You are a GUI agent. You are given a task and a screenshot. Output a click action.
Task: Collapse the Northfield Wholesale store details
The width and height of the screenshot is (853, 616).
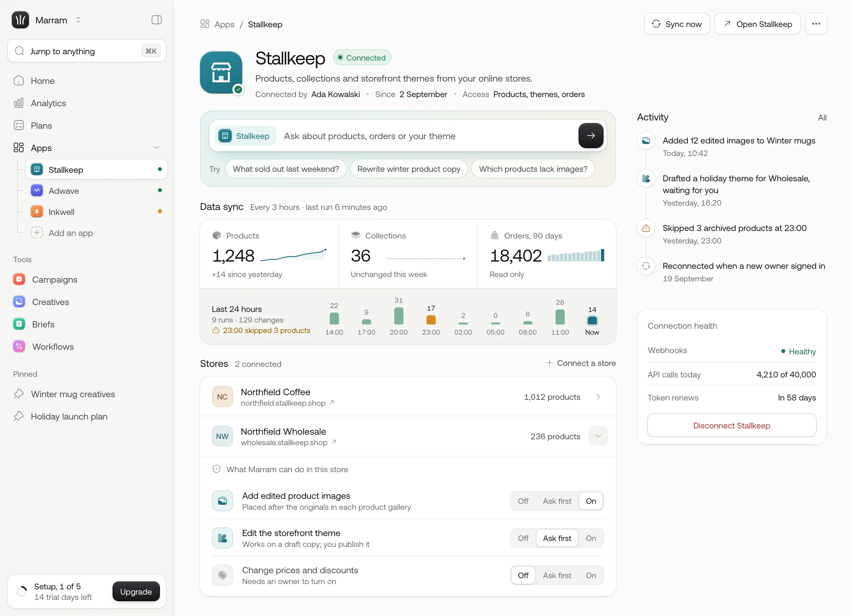click(x=598, y=436)
